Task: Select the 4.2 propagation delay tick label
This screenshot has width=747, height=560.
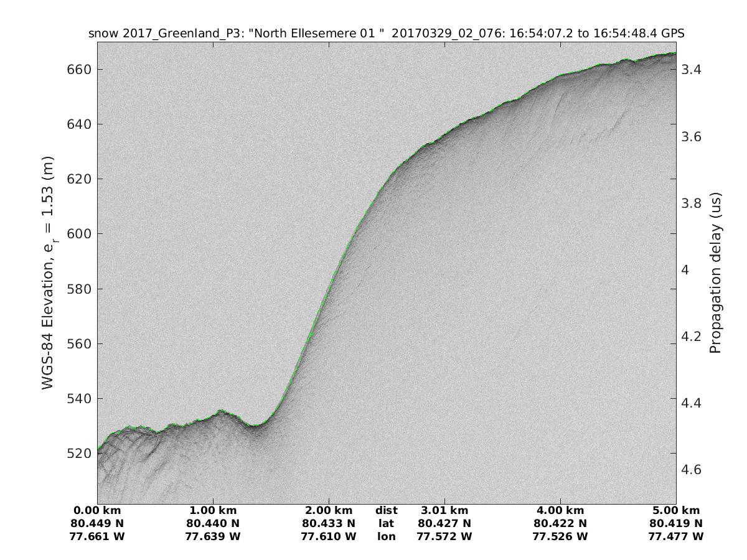Action: pos(692,337)
